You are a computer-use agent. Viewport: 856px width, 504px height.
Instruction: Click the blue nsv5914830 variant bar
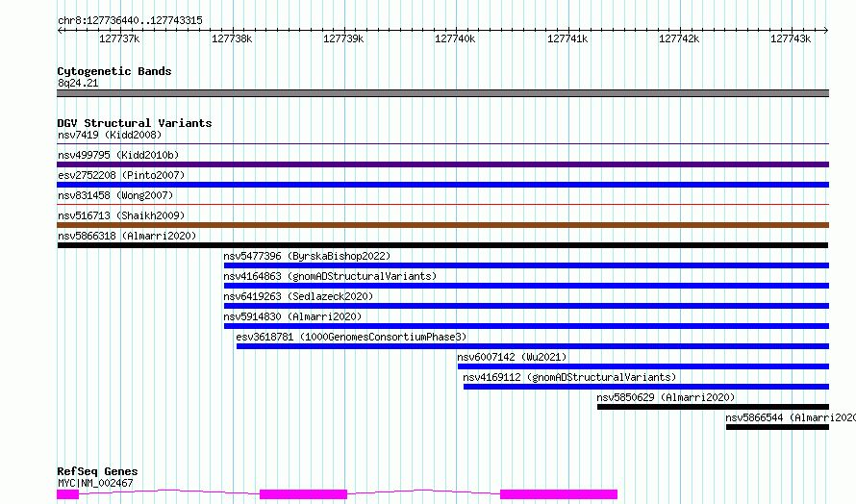526,326
